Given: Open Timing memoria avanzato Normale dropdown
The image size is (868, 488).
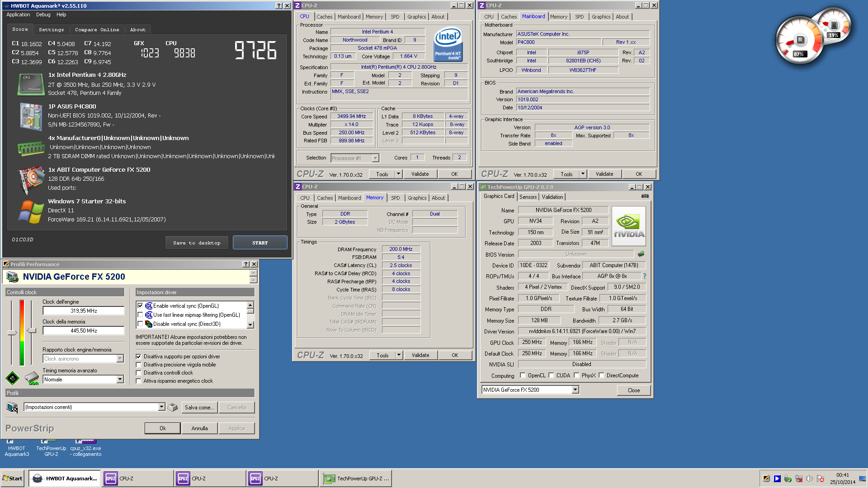Looking at the screenshot, I should [x=120, y=380].
